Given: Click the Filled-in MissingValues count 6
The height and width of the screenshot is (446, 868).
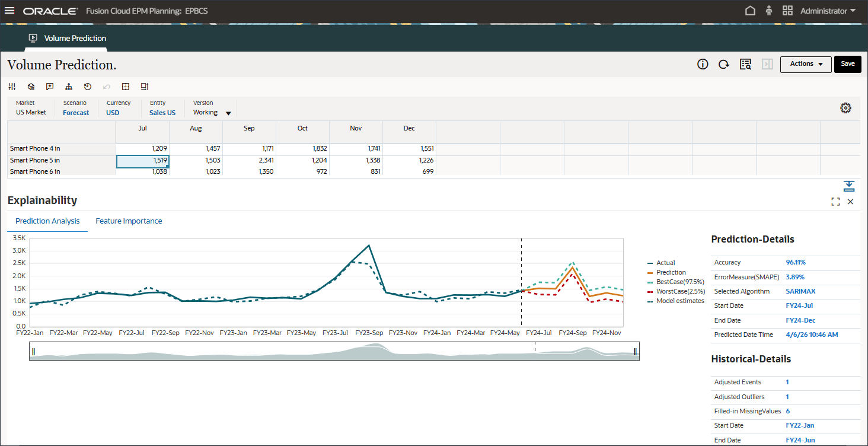Looking at the screenshot, I should tap(788, 411).
